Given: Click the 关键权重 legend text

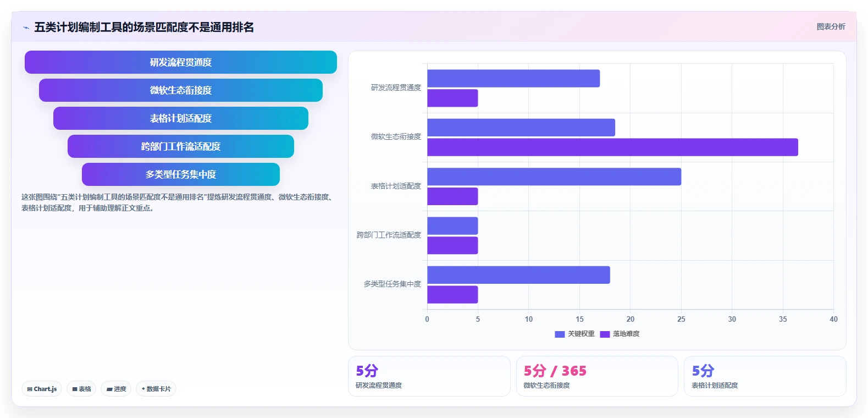Looking at the screenshot, I should [581, 334].
